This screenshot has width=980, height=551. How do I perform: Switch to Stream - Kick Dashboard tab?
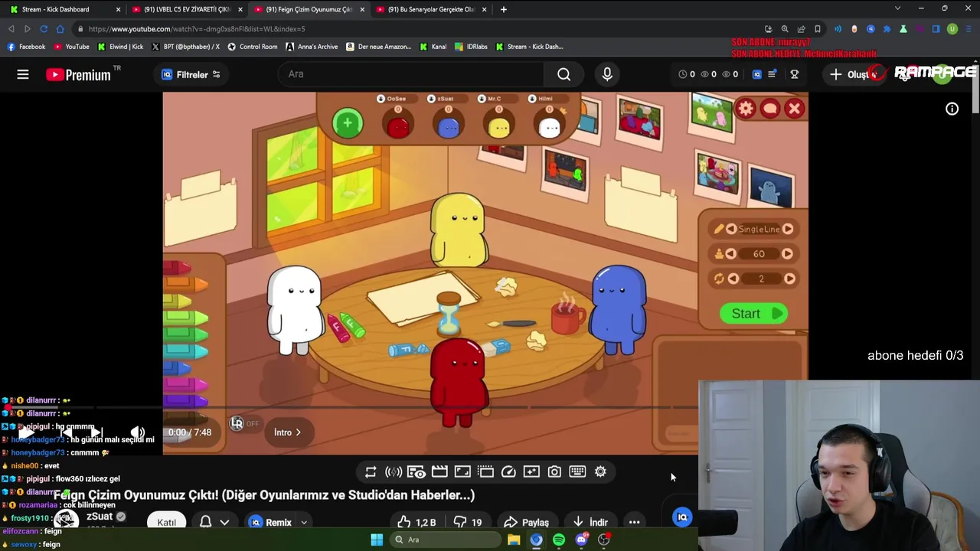coord(64,9)
